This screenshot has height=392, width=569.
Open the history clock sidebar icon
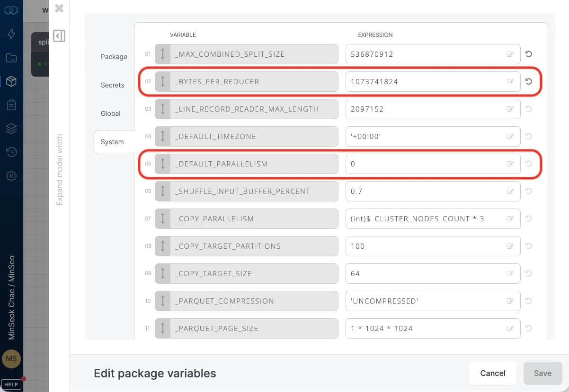(11, 152)
